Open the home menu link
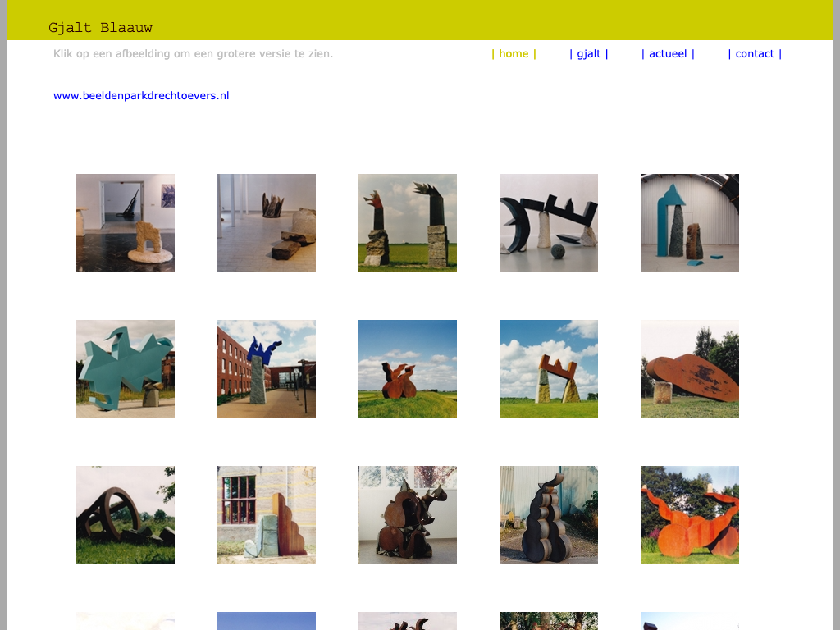The width and height of the screenshot is (840, 630). [x=514, y=54]
